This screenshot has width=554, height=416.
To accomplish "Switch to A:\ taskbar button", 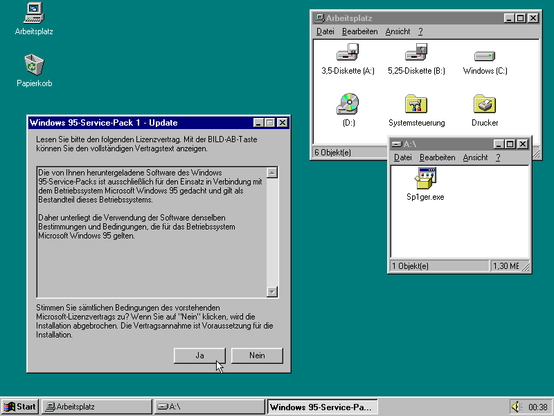I will click(x=209, y=407).
